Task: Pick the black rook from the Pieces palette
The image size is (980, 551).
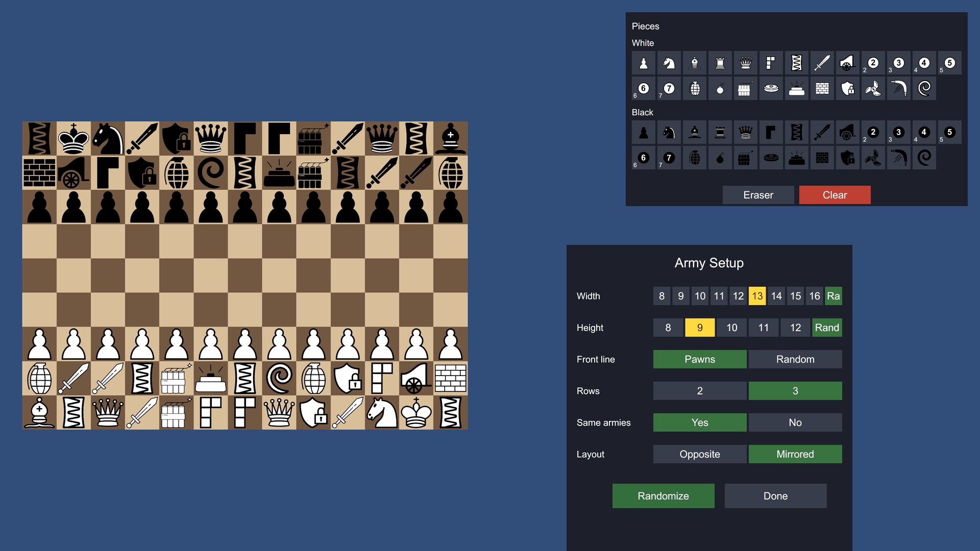Action: [x=720, y=132]
